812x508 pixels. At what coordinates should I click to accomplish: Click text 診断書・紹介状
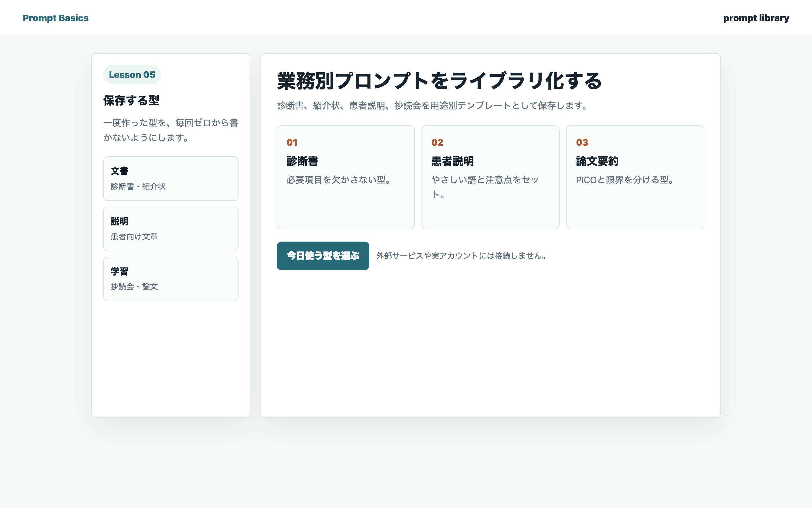tap(138, 187)
